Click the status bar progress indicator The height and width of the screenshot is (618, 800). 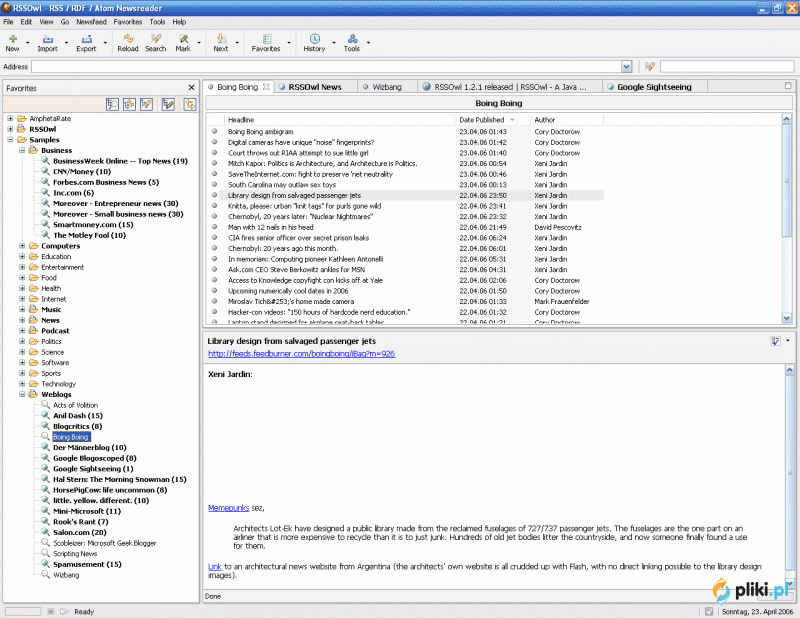click(23, 611)
